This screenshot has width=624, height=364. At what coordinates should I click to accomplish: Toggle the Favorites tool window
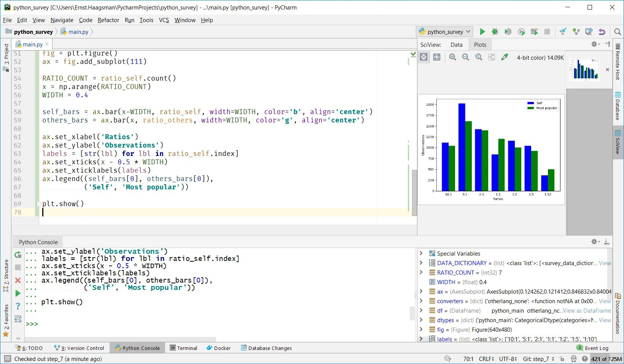click(6, 320)
